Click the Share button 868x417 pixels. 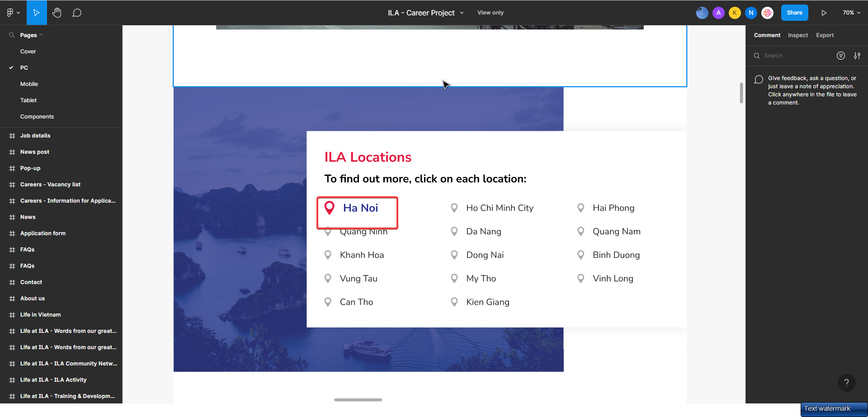pyautogui.click(x=794, y=13)
